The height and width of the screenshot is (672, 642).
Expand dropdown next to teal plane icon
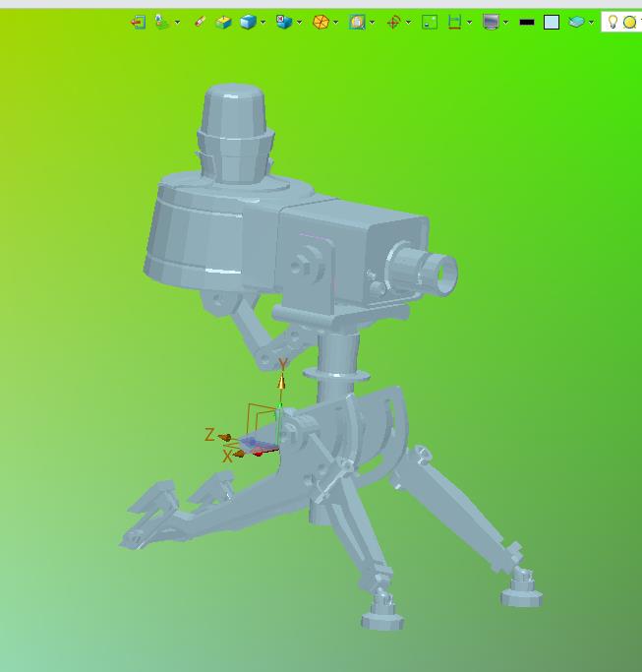[x=592, y=22]
